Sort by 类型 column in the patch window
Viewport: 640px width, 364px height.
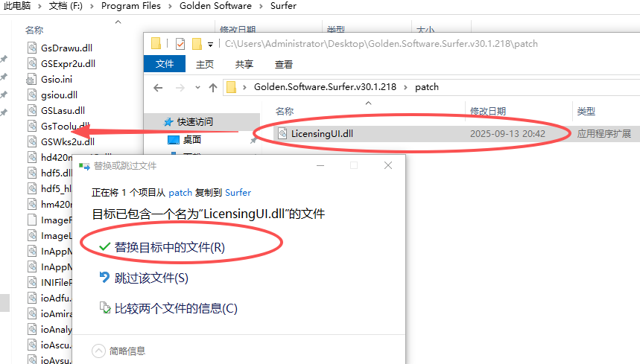pyautogui.click(x=586, y=111)
